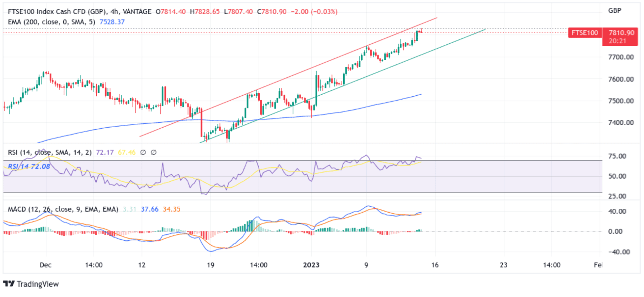Click the 20:21 candle countdown timer

click(617, 41)
